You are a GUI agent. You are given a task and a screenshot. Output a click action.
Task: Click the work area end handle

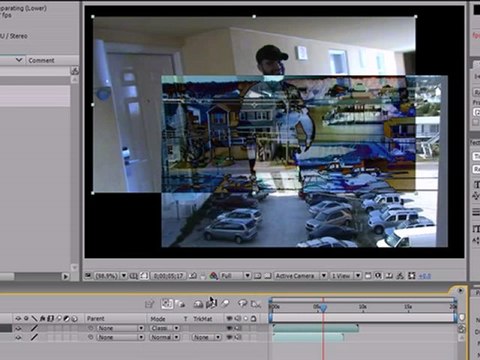(x=455, y=317)
